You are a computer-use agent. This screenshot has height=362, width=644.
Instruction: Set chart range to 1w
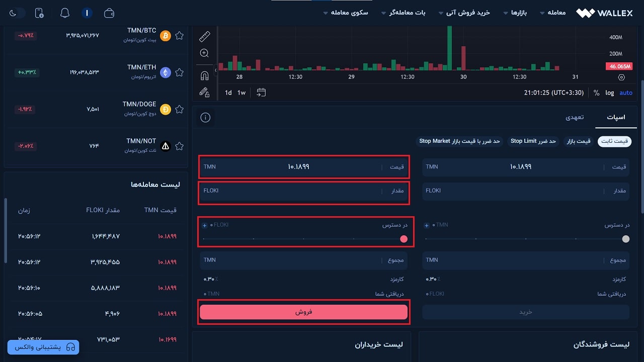tap(242, 93)
